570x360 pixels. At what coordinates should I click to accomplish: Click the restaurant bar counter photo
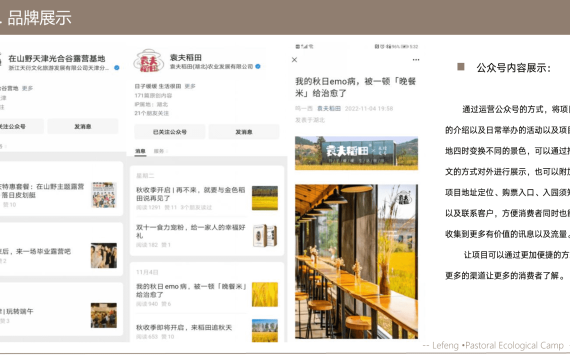click(x=356, y=261)
